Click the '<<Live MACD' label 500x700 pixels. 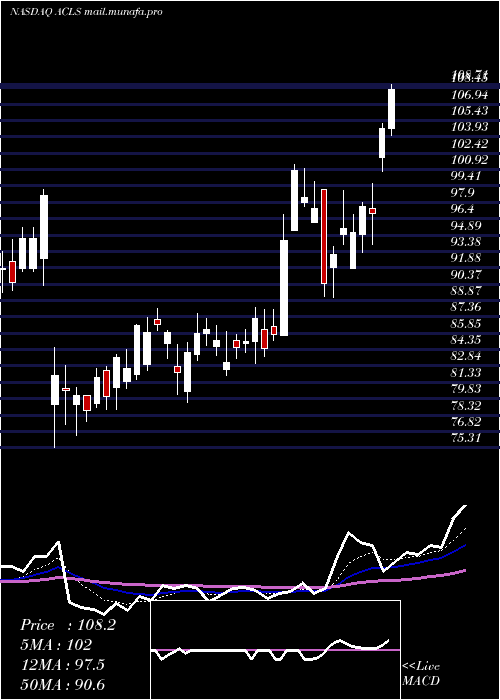(421, 673)
